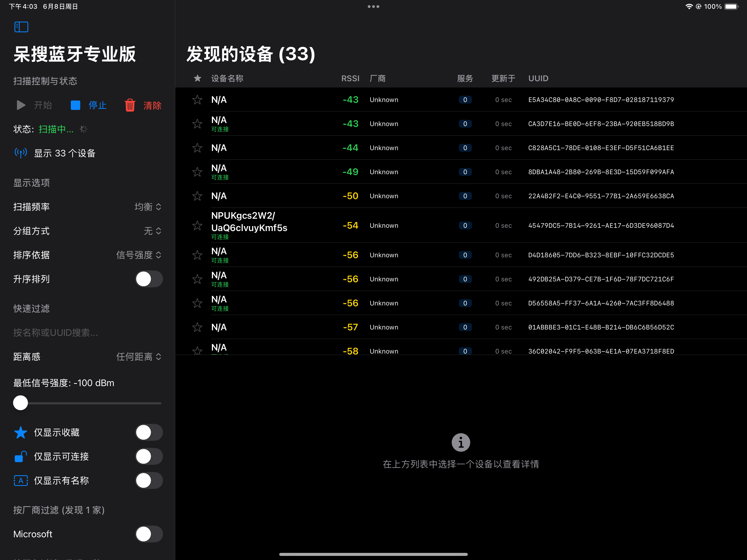
Task: Tap the battery indicator icon
Action: click(731, 6)
